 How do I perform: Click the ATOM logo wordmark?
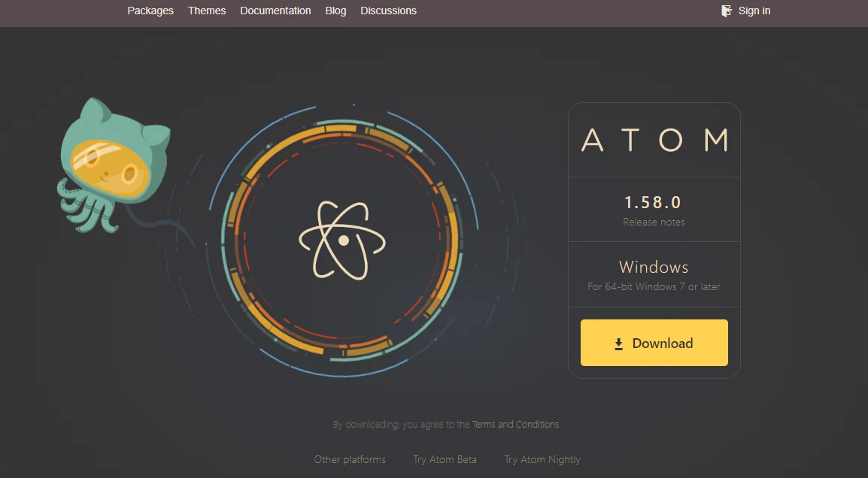(x=654, y=140)
